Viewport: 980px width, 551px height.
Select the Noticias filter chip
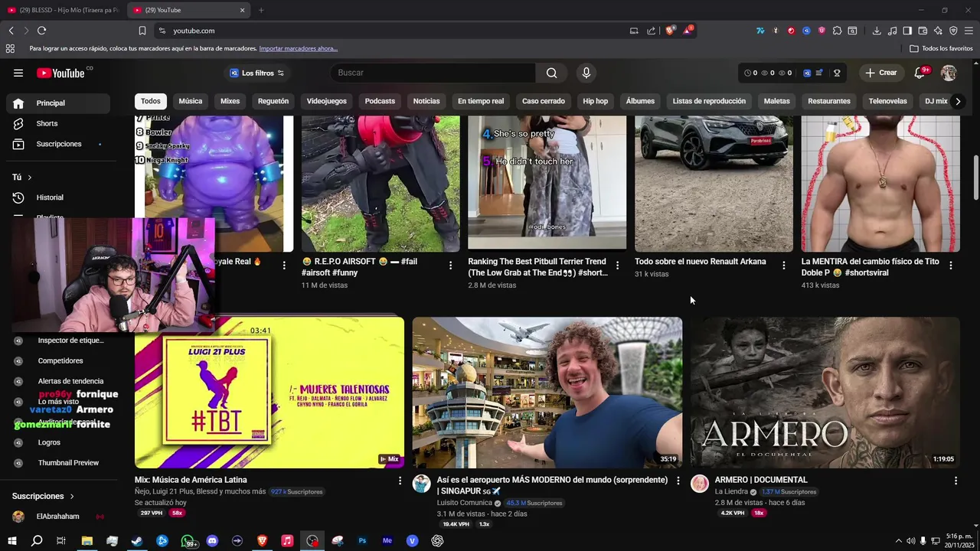426,101
